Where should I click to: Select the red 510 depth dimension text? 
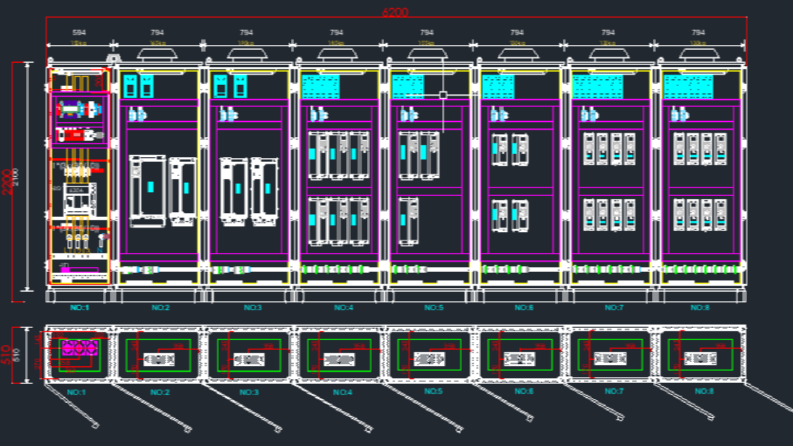point(6,355)
